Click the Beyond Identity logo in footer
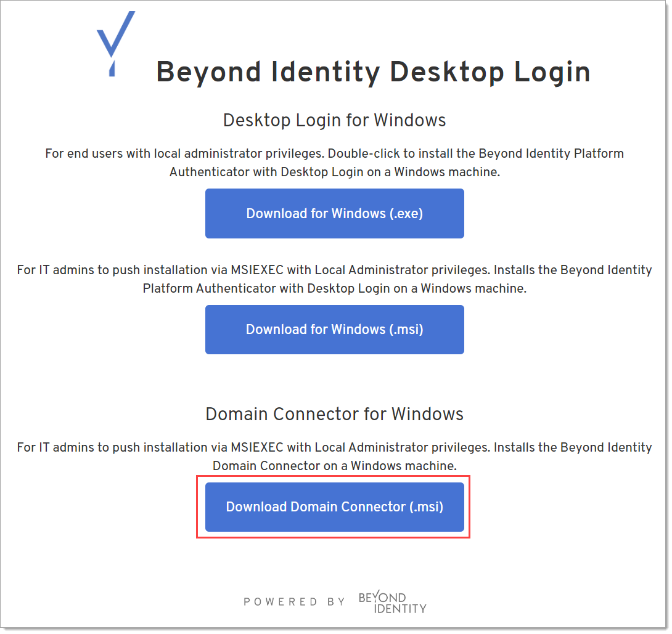 pos(392,603)
